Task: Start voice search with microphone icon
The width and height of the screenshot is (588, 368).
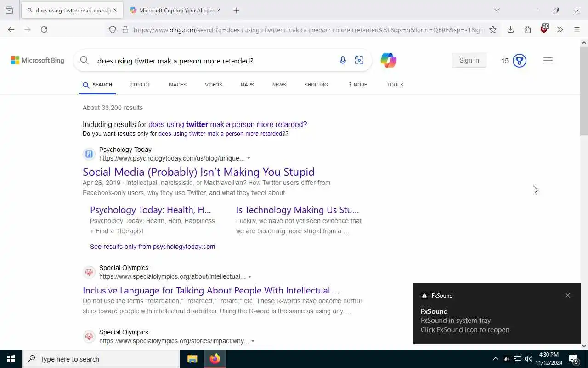Action: pos(343,60)
